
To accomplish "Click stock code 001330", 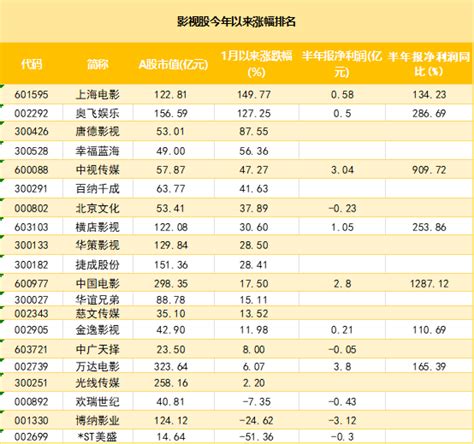I will (x=31, y=421).
